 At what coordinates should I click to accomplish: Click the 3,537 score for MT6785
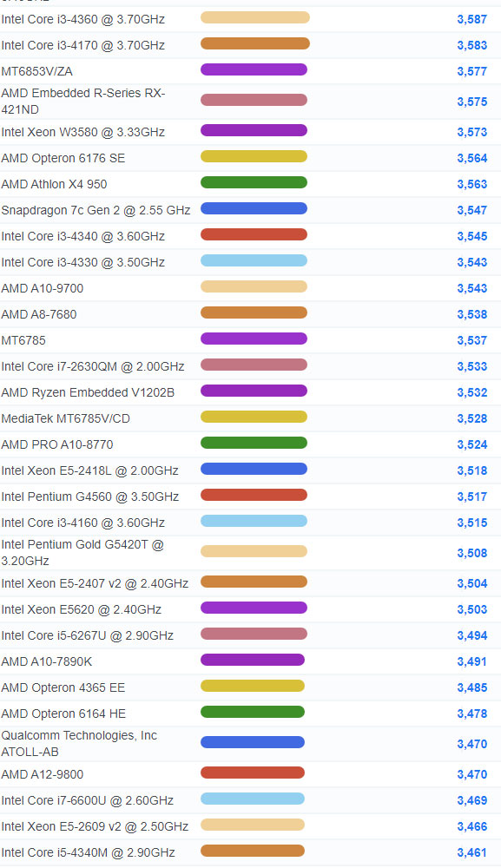tap(472, 340)
